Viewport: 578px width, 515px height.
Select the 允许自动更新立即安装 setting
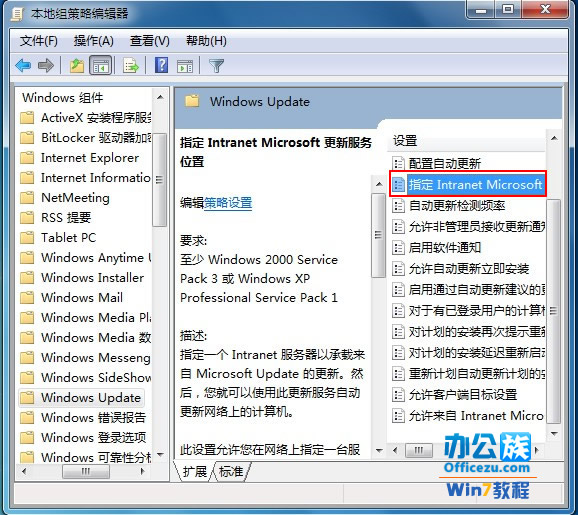coord(461,268)
